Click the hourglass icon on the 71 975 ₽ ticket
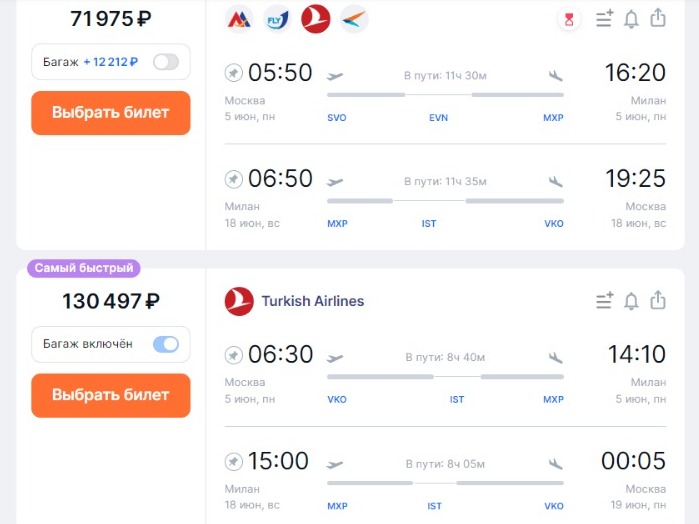 tap(569, 19)
